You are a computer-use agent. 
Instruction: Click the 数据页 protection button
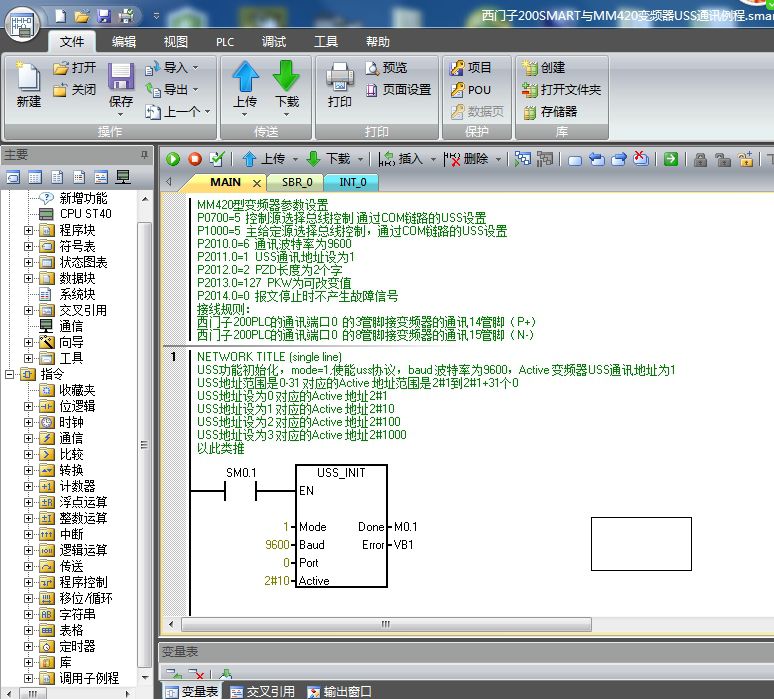478,112
